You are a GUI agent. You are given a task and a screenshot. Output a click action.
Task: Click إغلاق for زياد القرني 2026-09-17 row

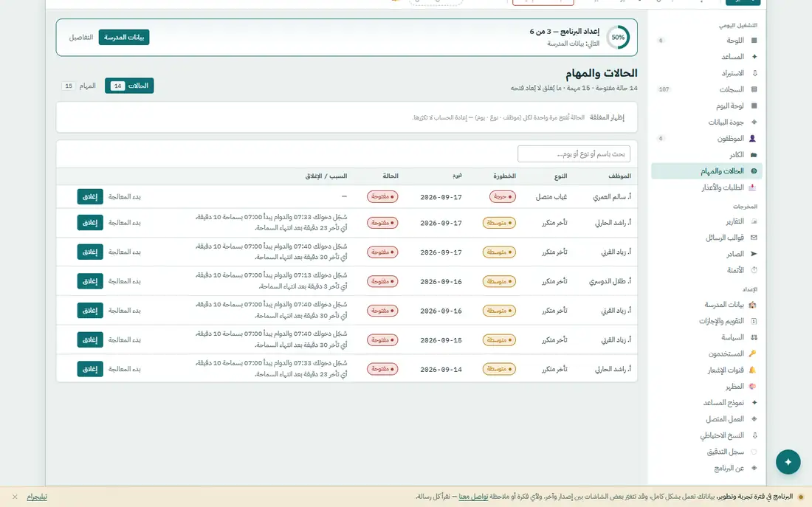(90, 252)
